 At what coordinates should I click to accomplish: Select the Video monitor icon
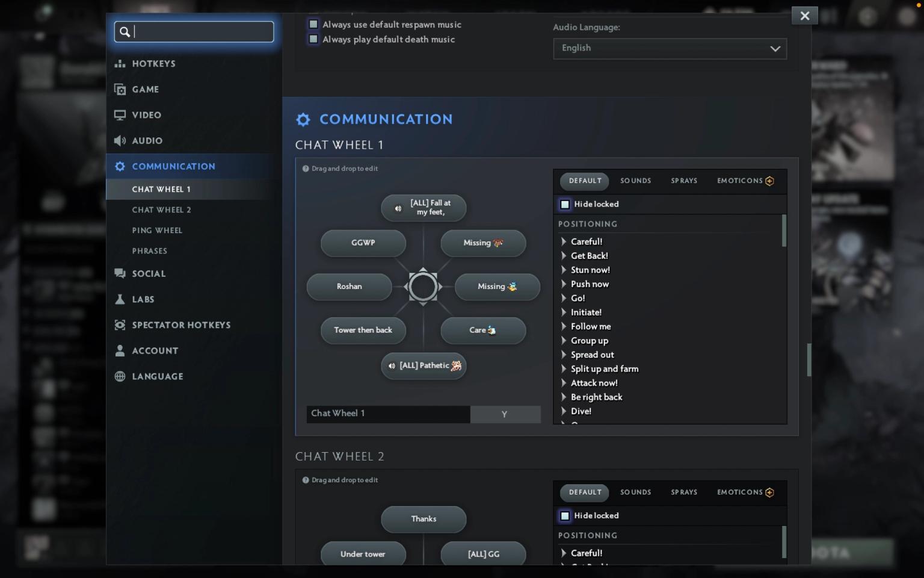[120, 114]
